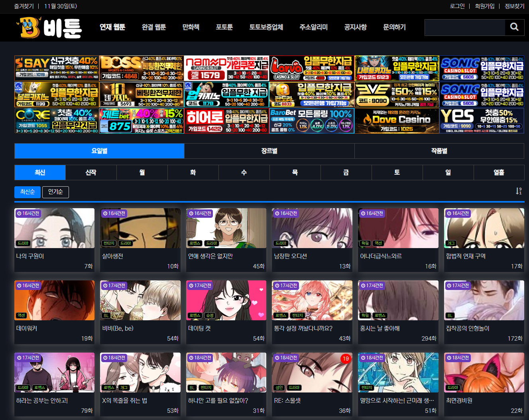Open the 완결 웹툰 menu
529x420 pixels.
(154, 27)
